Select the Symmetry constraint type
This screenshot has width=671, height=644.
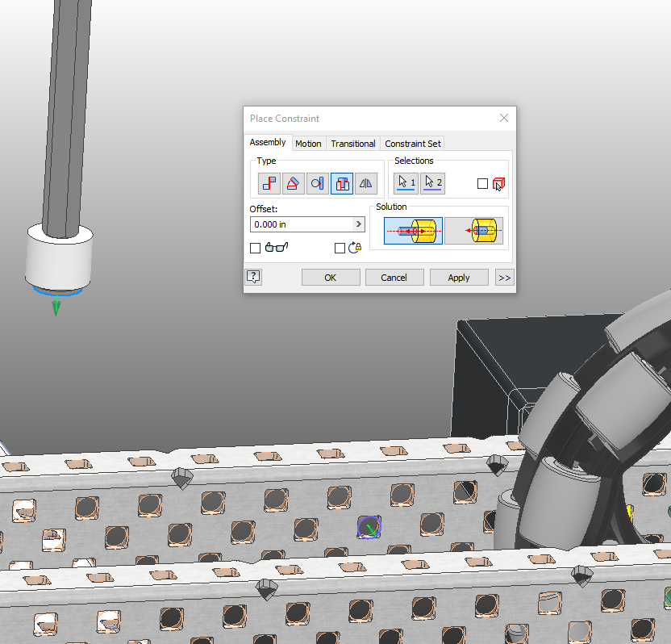tap(366, 184)
